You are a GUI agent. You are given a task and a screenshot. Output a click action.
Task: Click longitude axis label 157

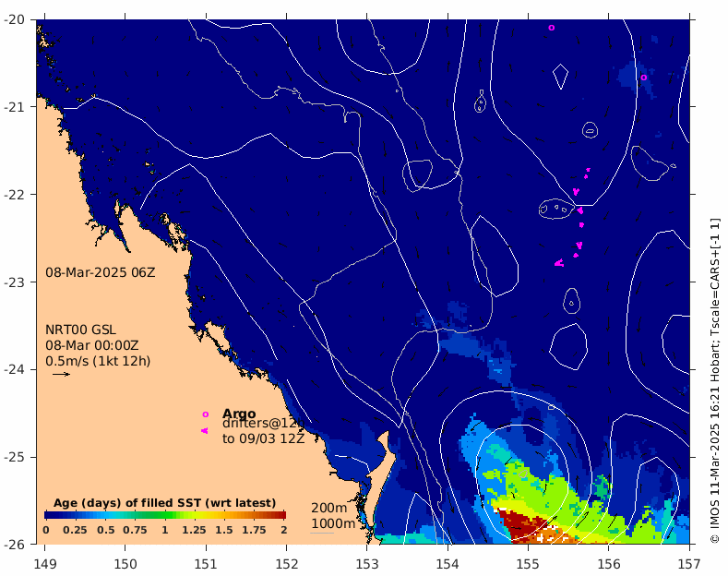coord(689,564)
